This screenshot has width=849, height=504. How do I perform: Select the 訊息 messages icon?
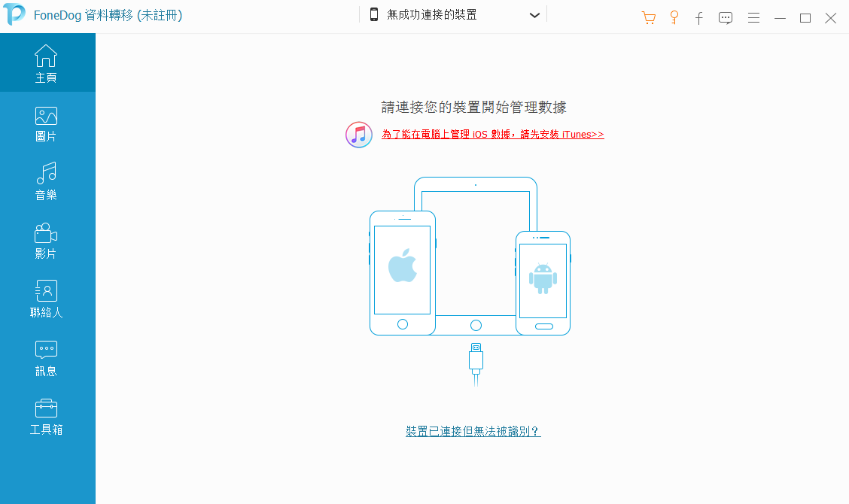pos(46,350)
